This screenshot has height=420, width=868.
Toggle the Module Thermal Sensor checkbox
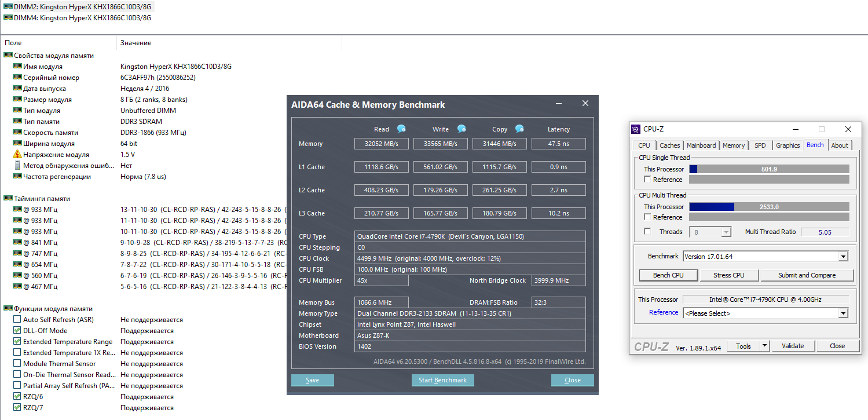click(x=17, y=364)
